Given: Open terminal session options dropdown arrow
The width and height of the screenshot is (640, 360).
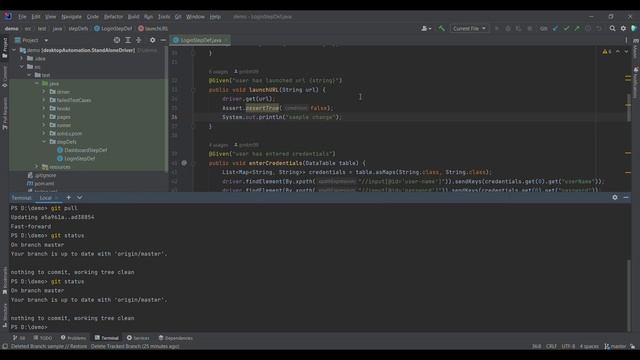Looking at the screenshot, I should click(80, 198).
